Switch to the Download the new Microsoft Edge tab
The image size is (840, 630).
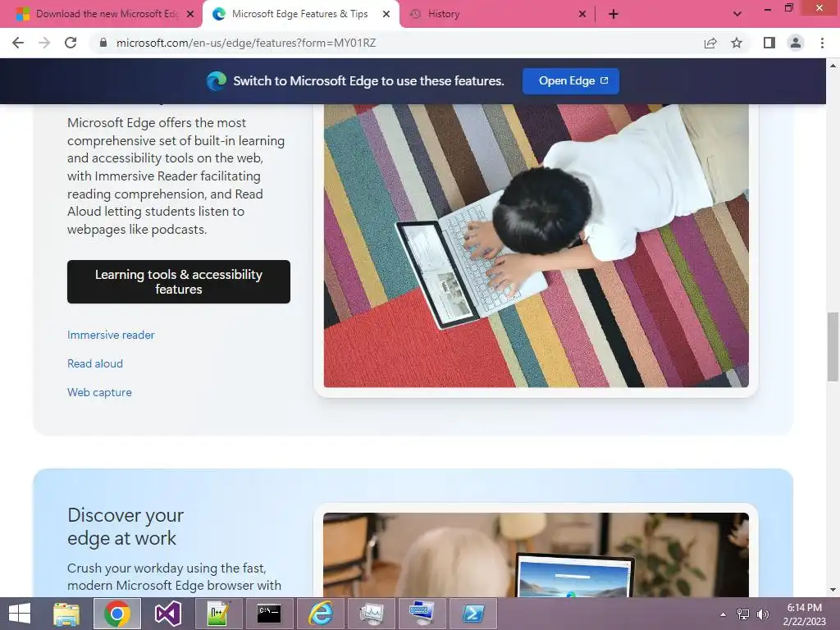pyautogui.click(x=107, y=14)
